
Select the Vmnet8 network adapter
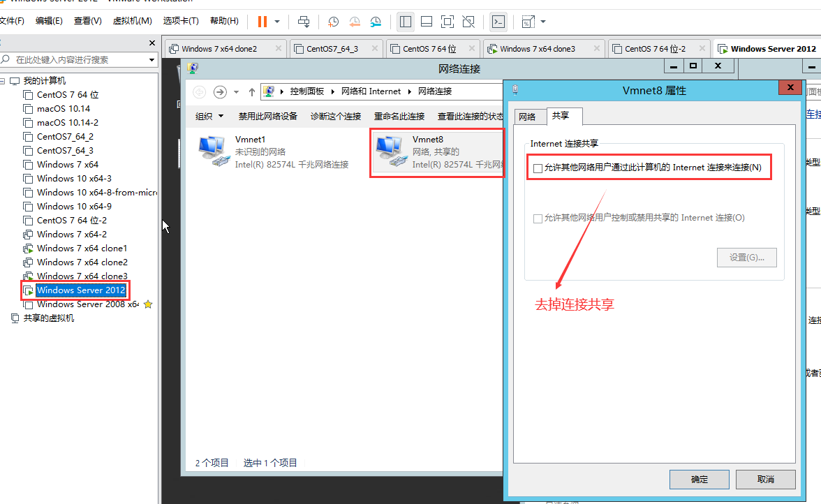pyautogui.click(x=438, y=151)
